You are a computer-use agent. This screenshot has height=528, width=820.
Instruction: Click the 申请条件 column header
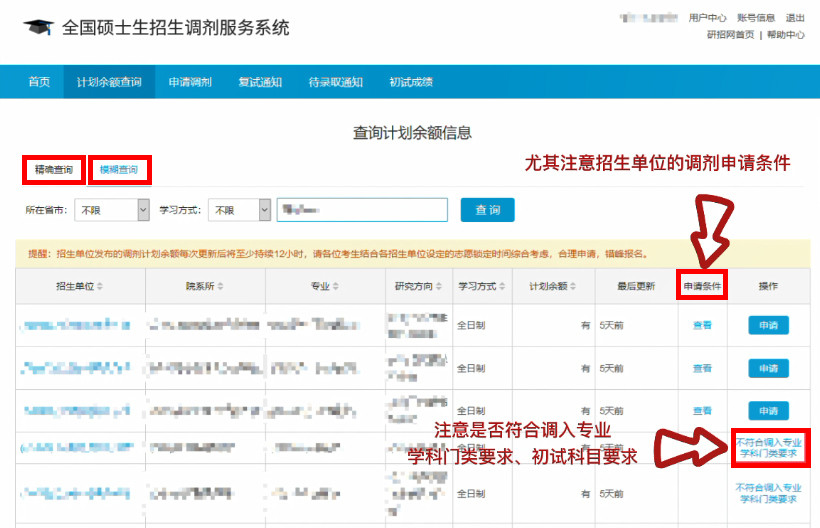point(702,286)
